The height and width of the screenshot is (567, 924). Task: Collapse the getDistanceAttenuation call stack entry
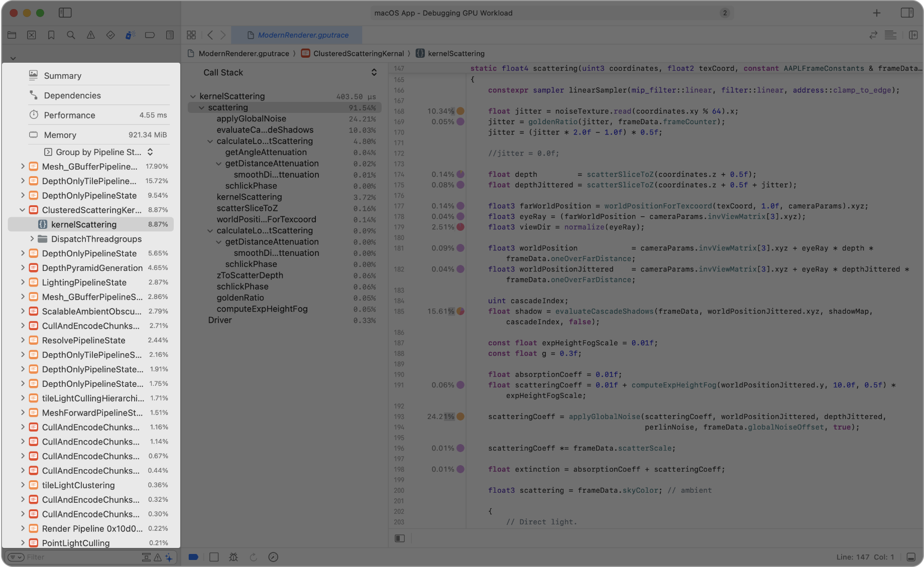[218, 163]
